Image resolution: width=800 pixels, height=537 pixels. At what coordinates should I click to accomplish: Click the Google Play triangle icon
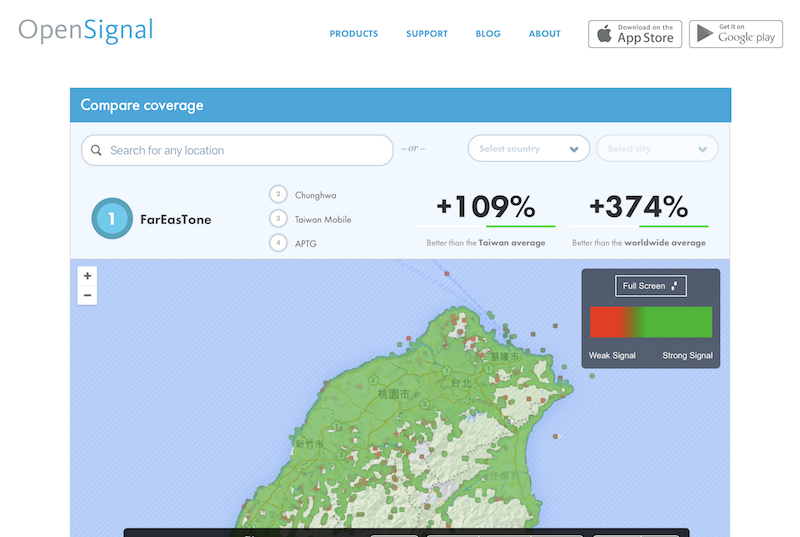(x=705, y=34)
